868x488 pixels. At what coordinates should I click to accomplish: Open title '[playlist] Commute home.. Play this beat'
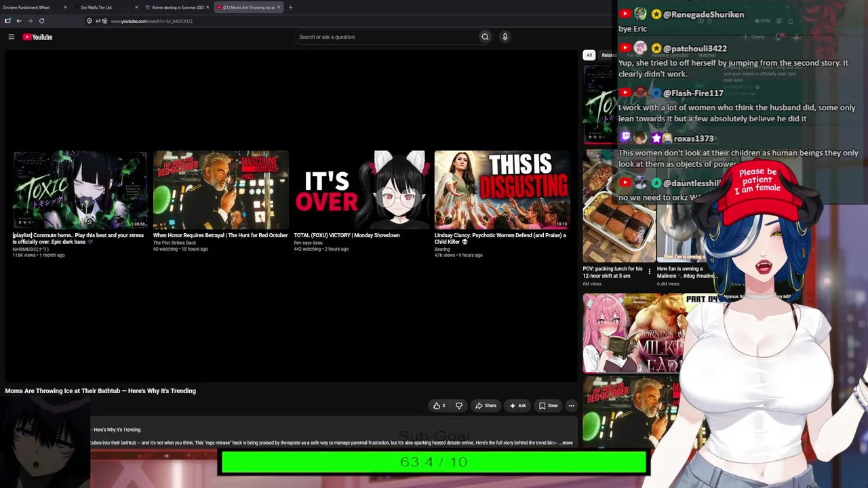click(x=78, y=239)
